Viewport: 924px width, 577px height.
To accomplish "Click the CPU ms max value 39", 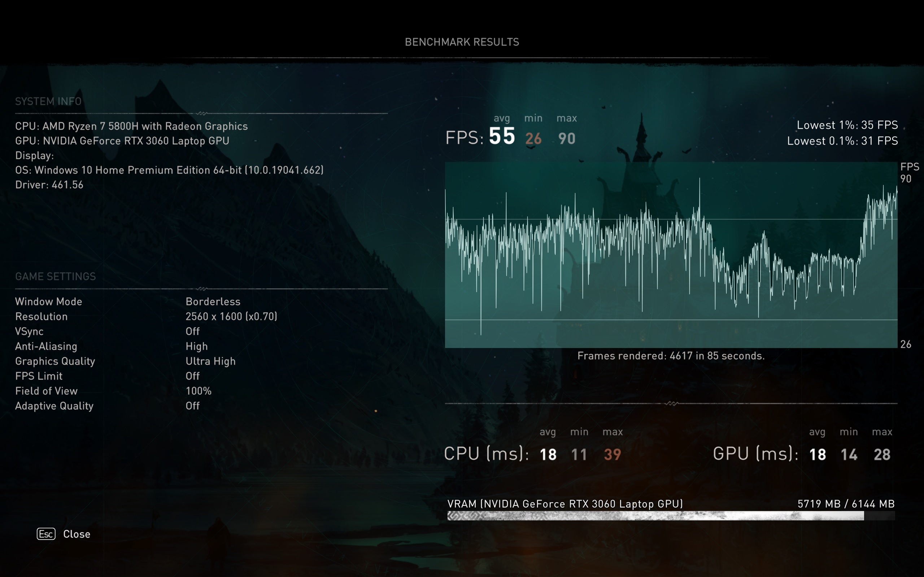I will (x=612, y=454).
